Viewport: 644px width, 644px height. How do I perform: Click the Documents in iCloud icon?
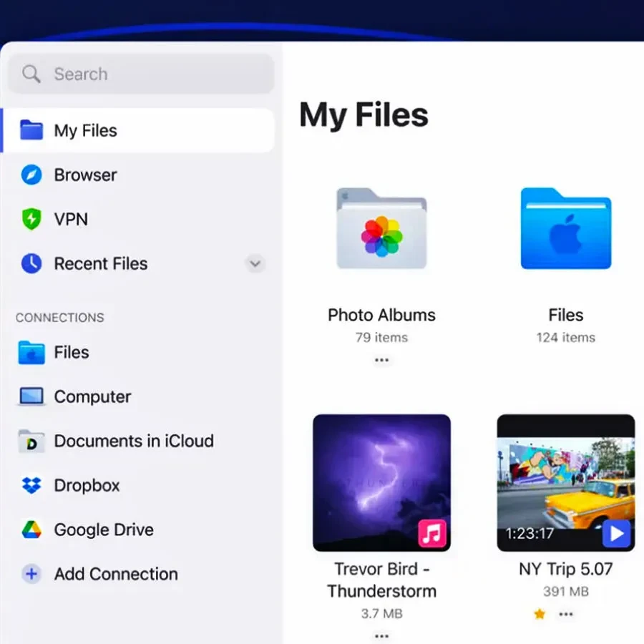tap(31, 441)
